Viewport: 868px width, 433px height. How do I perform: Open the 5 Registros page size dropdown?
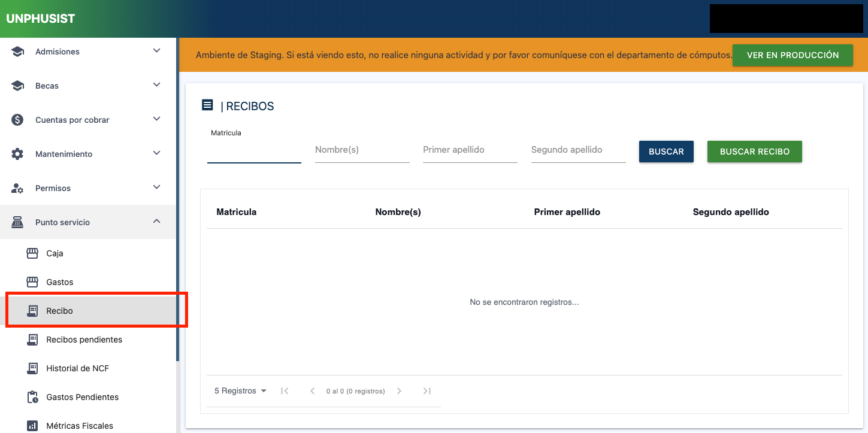click(240, 391)
